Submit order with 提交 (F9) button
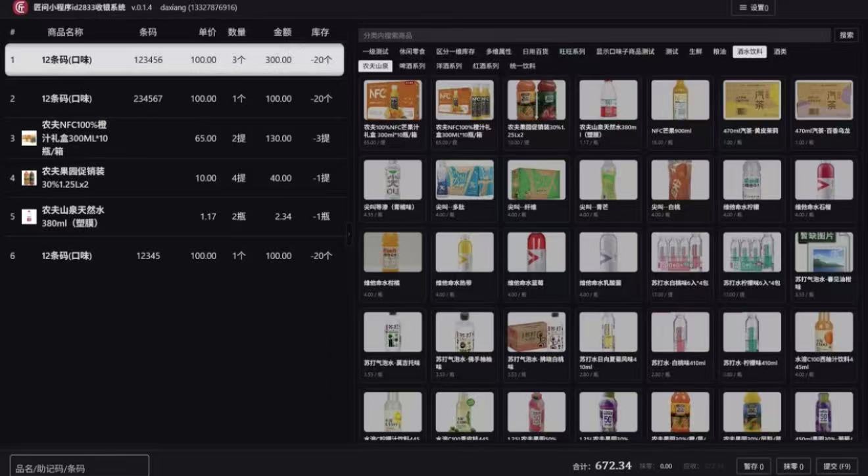 click(x=837, y=466)
